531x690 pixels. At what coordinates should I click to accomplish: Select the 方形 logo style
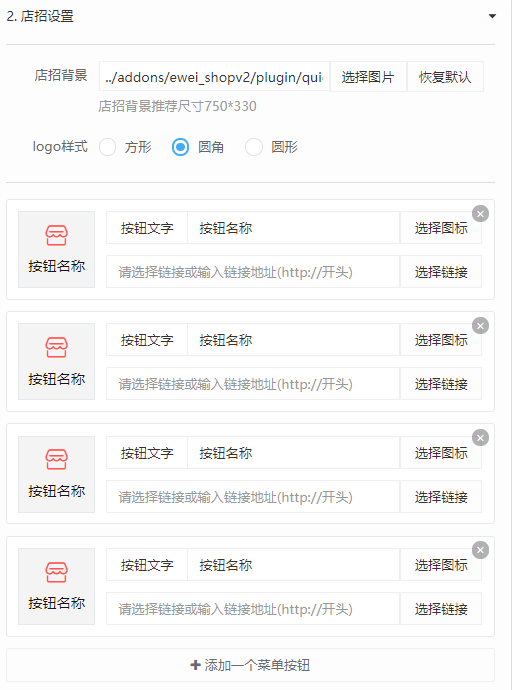point(107,147)
